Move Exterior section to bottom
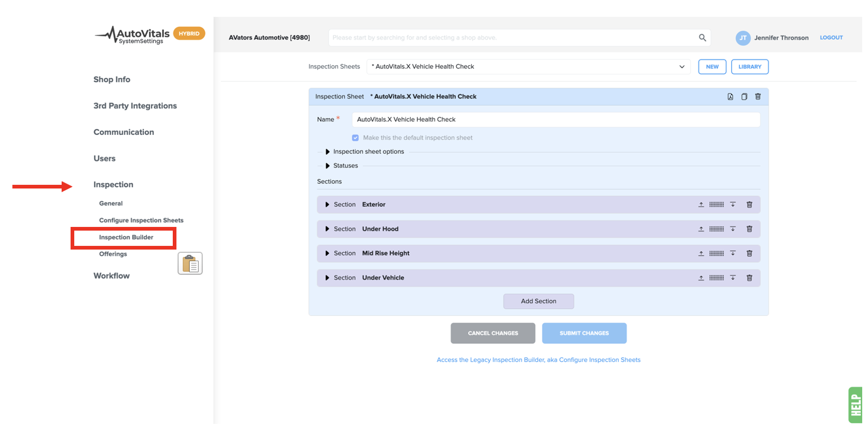868x437 pixels. [733, 204]
